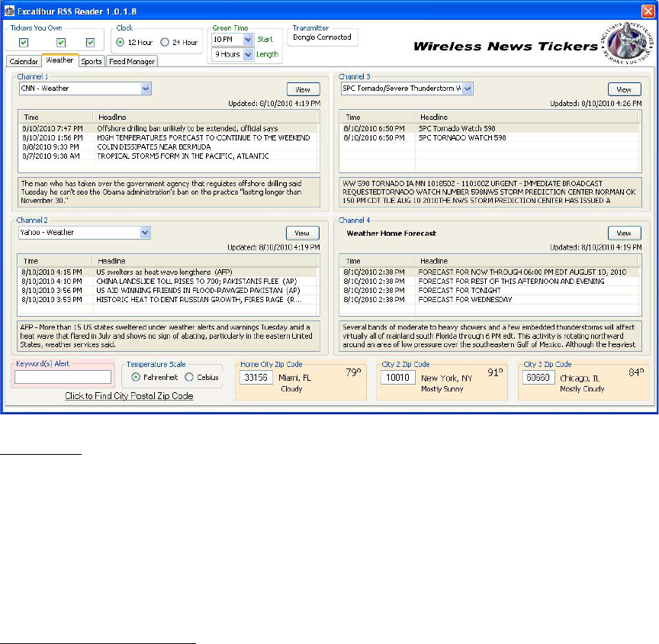The width and height of the screenshot is (659, 644).
Task: Click the Channel 3 View button
Action: tap(624, 89)
